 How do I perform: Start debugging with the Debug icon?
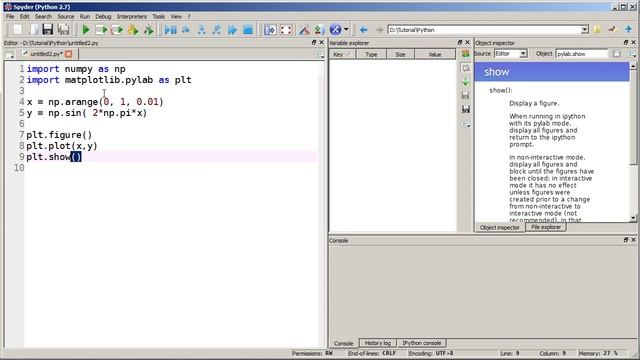[x=171, y=29]
